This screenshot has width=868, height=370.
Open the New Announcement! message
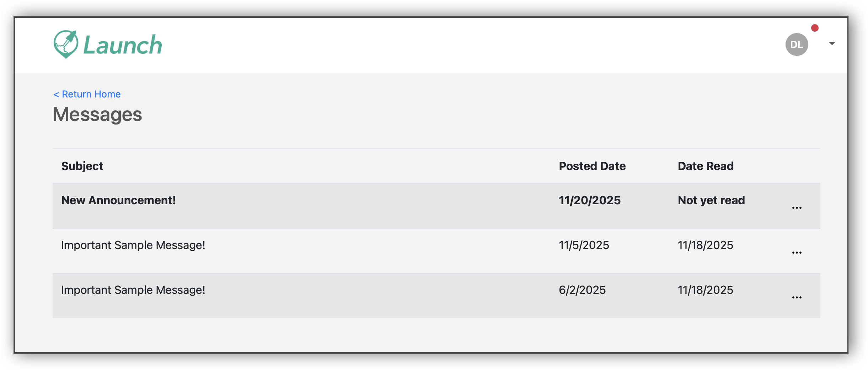[x=119, y=200]
